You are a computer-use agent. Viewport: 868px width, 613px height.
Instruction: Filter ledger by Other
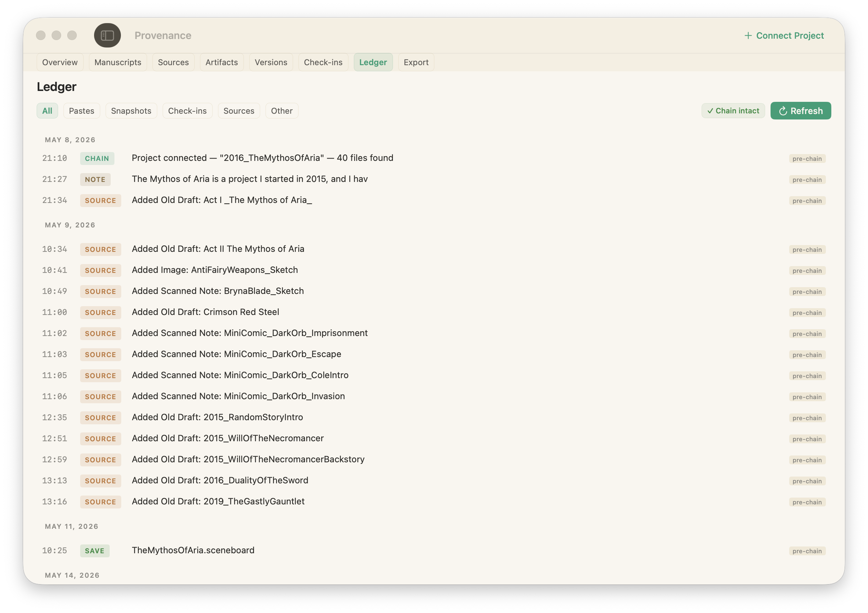coord(282,111)
